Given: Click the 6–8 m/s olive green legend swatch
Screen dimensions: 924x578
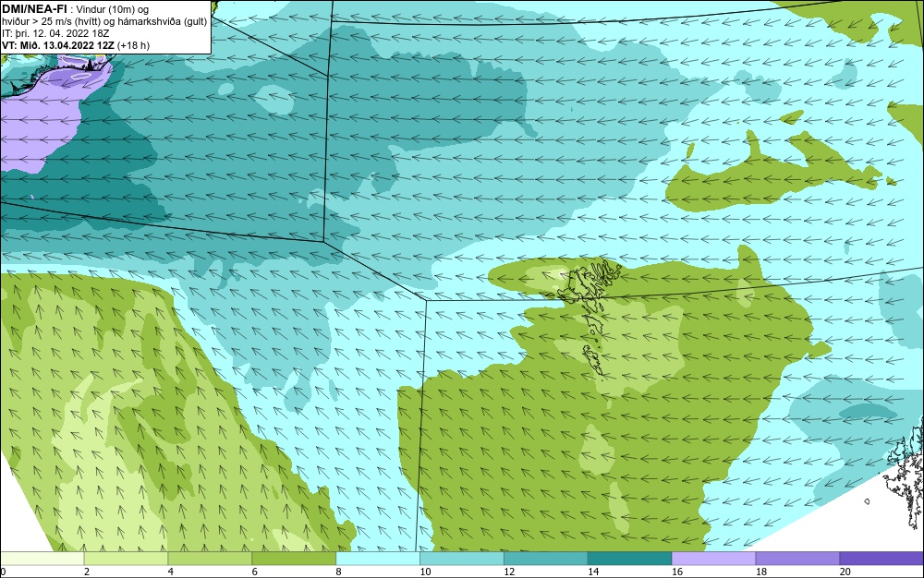Looking at the screenshot, I should 294,559.
